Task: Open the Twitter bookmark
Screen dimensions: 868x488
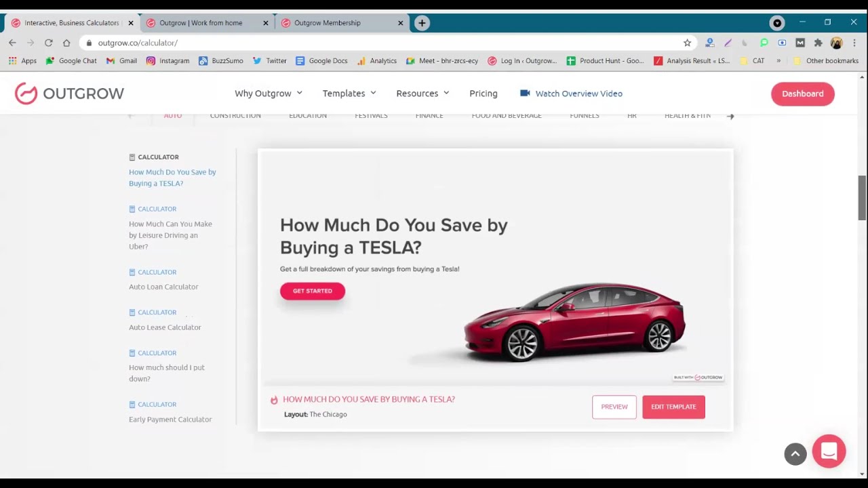Action: [x=270, y=61]
